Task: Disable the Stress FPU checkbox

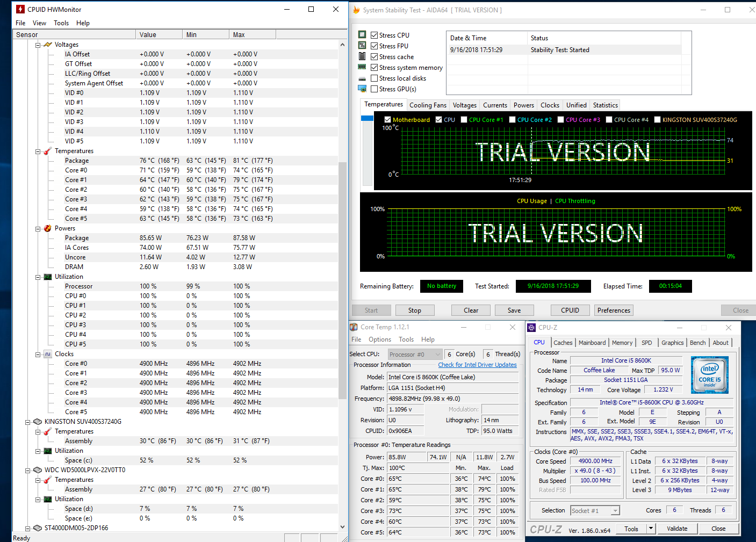Action: 375,46
